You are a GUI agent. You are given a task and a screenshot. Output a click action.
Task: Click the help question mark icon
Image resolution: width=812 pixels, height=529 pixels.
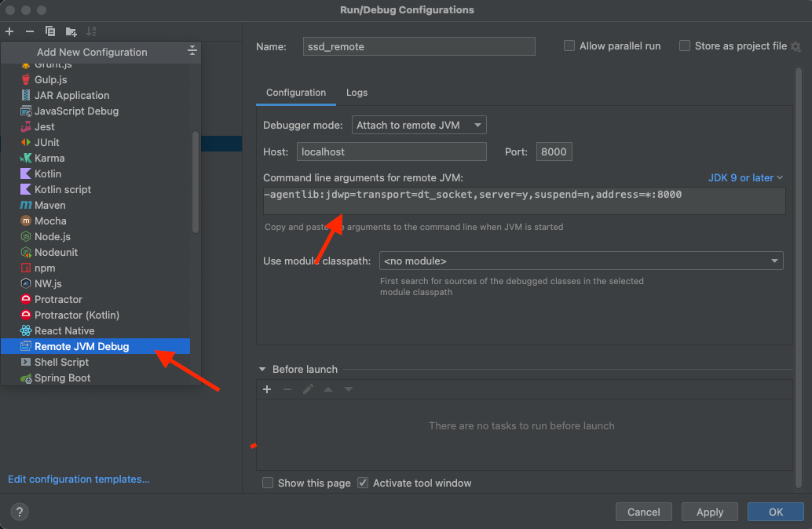20,512
